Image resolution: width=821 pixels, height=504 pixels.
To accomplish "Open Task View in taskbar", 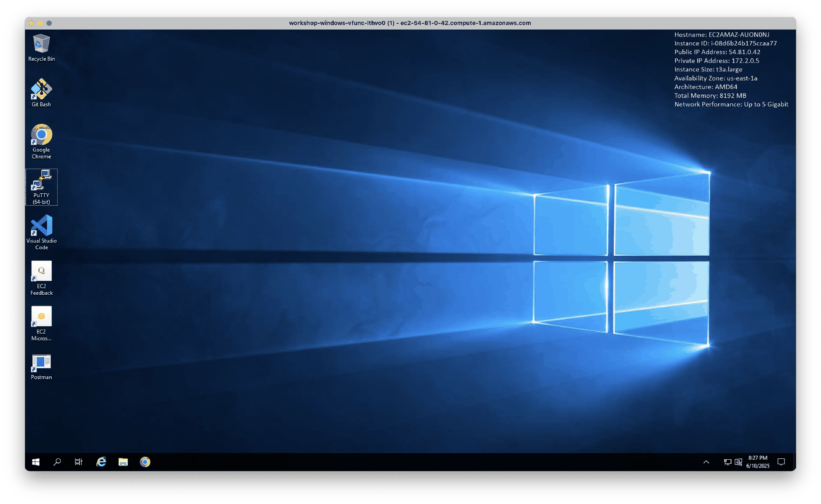I will (78, 462).
